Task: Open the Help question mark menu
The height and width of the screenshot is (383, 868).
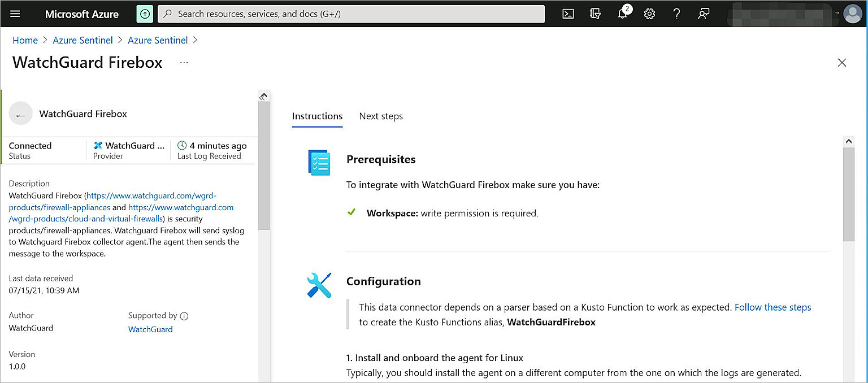Action: point(676,14)
